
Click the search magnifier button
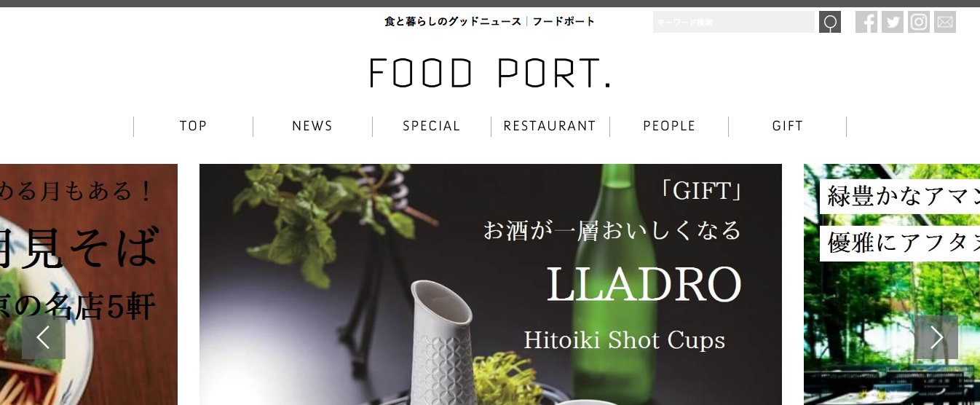pos(830,22)
